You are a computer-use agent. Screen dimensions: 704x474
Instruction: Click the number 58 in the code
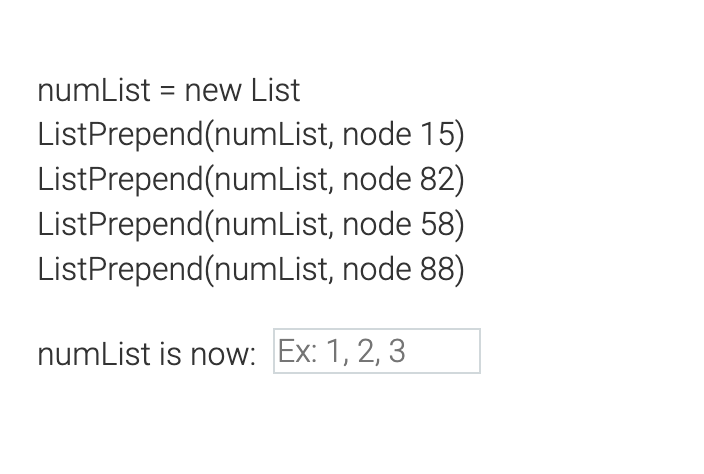[x=438, y=224]
